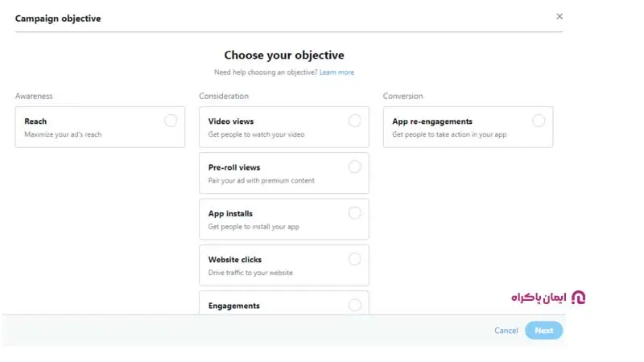Click 'Get people to watch your video' text
The height and width of the screenshot is (362, 644).
[x=256, y=134]
